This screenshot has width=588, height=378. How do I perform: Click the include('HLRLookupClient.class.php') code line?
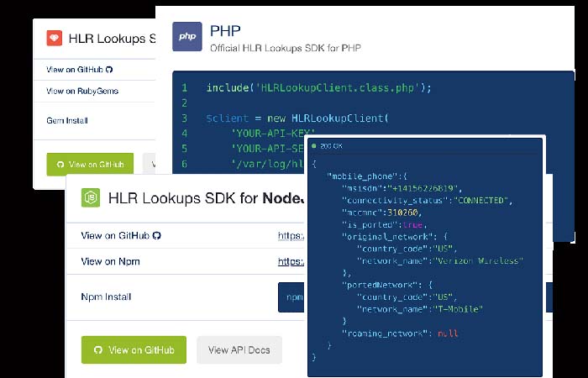319,87
